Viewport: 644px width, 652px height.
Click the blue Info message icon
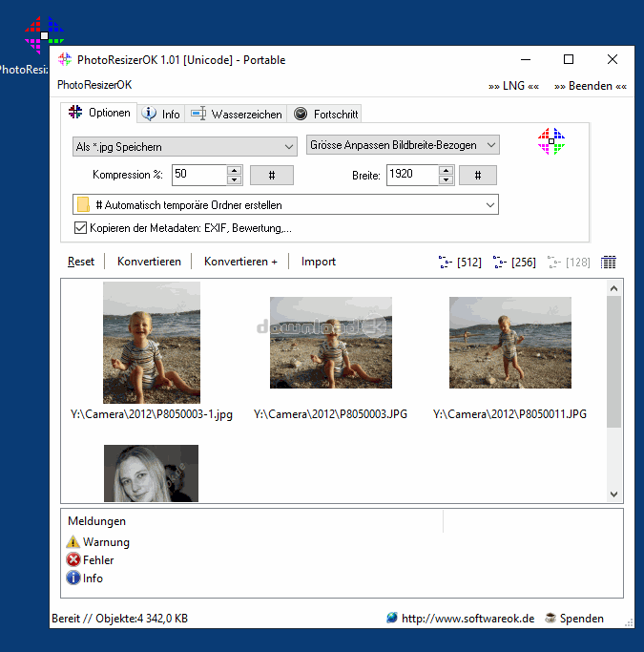tap(73, 578)
